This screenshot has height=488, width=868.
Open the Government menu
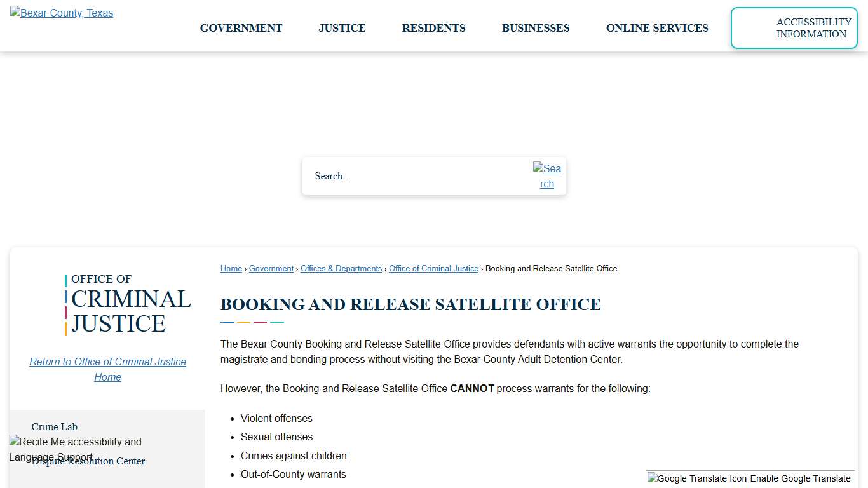pyautogui.click(x=241, y=28)
